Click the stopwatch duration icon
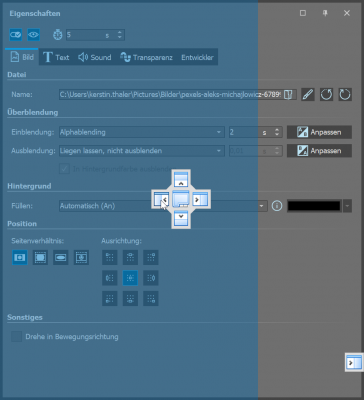 pos(58,35)
